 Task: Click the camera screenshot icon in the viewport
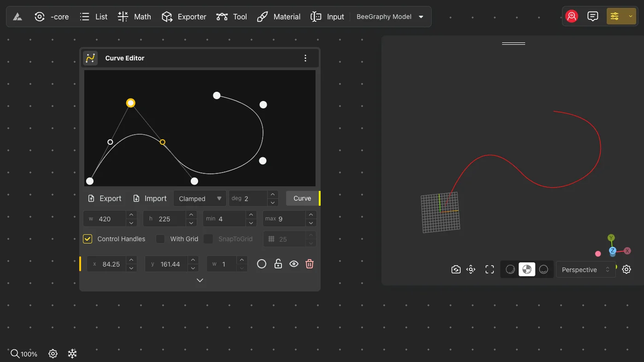tap(456, 269)
